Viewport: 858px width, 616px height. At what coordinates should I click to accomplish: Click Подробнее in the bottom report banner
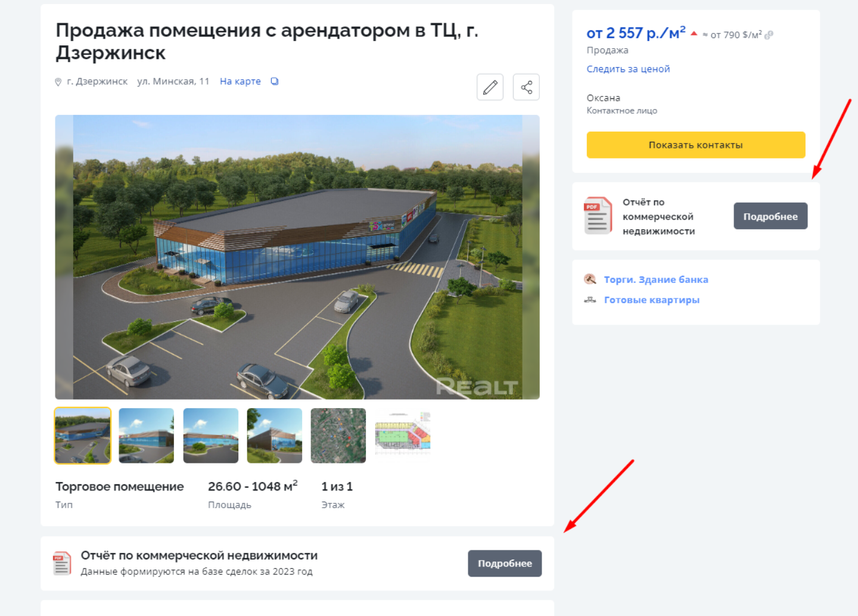[x=505, y=564]
